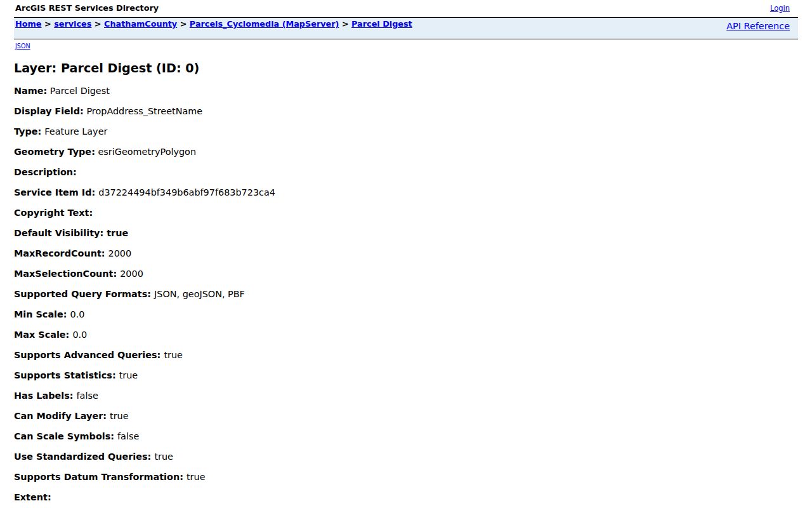Click Supports Statistics true value
The height and width of the screenshot is (508, 812).
point(128,375)
